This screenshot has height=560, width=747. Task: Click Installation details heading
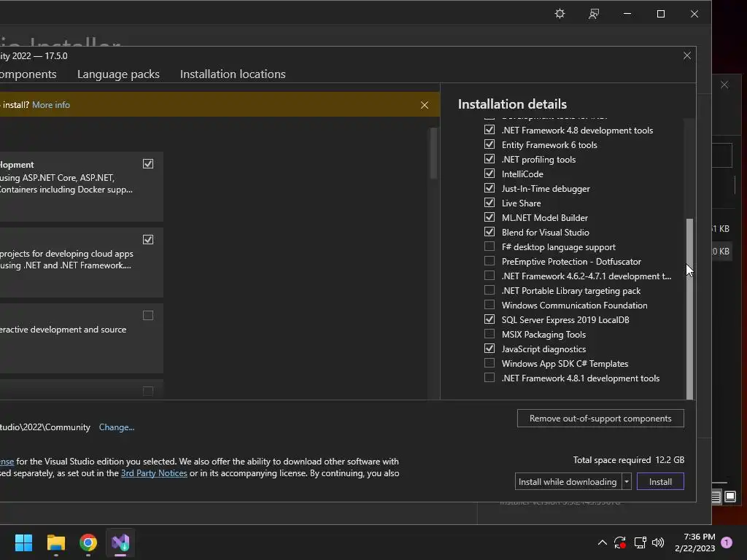[512, 104]
